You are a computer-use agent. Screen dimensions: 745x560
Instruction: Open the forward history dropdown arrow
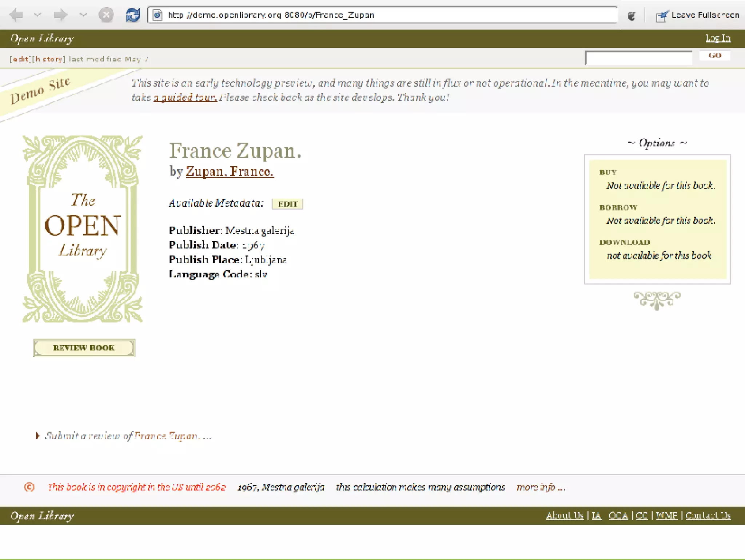(83, 15)
